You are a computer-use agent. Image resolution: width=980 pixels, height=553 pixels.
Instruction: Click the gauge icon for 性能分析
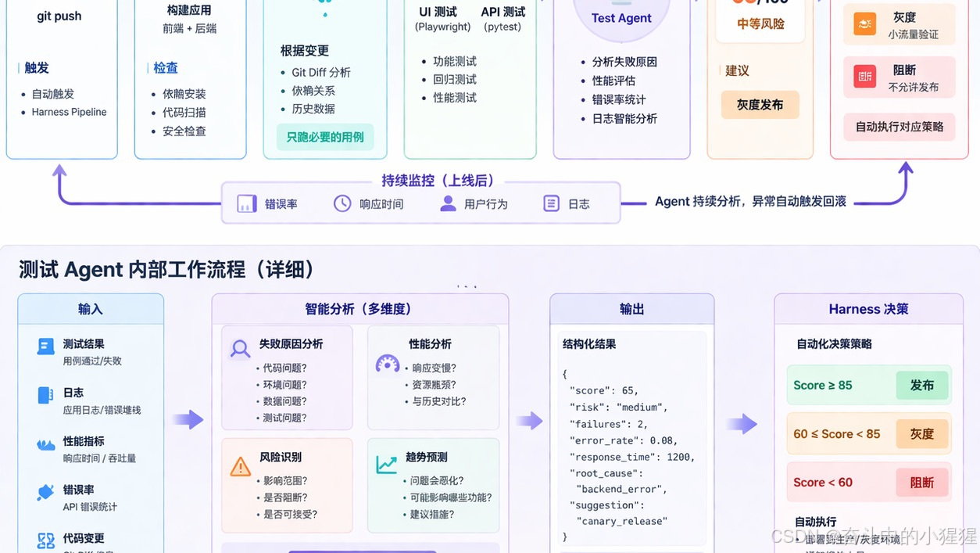(388, 364)
